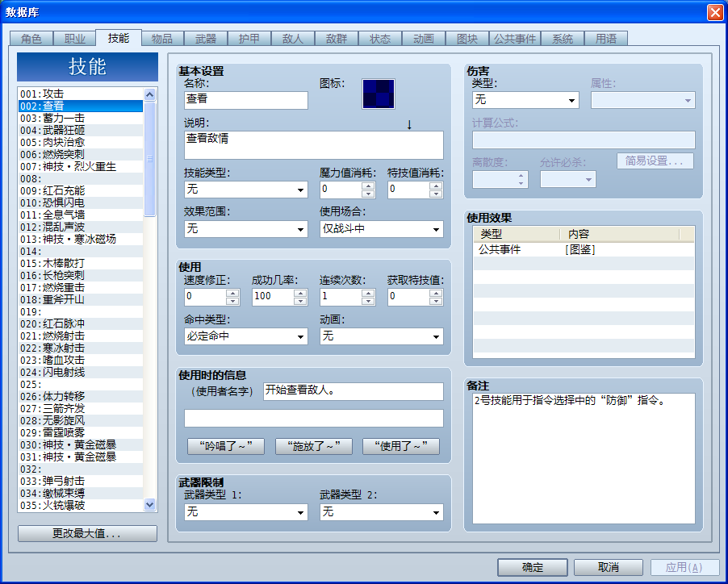Insert the “吟唱了～” message template
Image resolution: width=728 pixels, height=584 pixels.
[226, 446]
